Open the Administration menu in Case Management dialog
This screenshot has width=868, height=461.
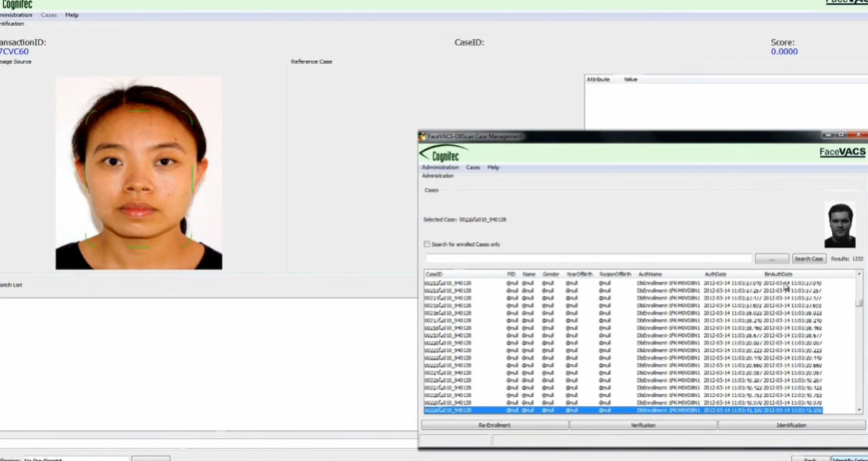440,167
